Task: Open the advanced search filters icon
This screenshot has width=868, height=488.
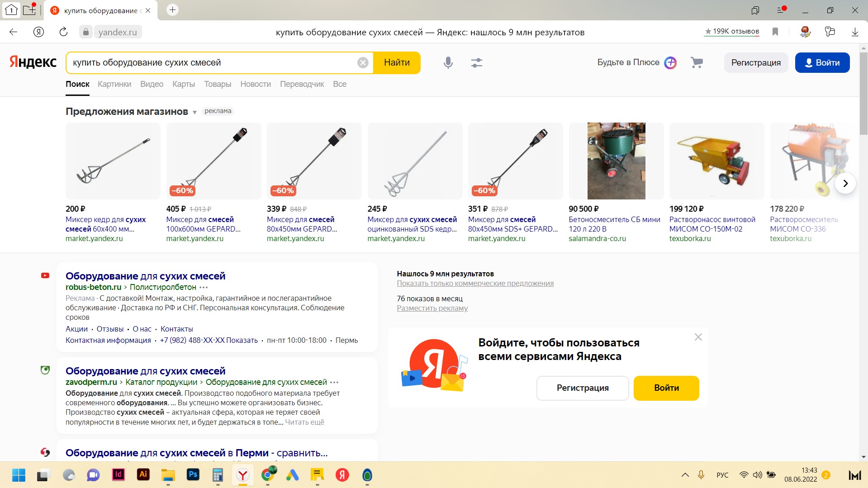Action: 477,63
